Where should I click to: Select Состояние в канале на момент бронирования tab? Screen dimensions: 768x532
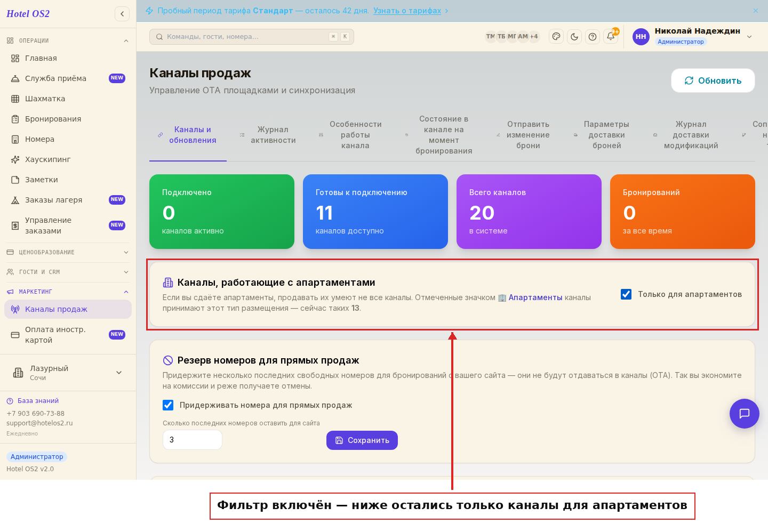[x=439, y=135]
